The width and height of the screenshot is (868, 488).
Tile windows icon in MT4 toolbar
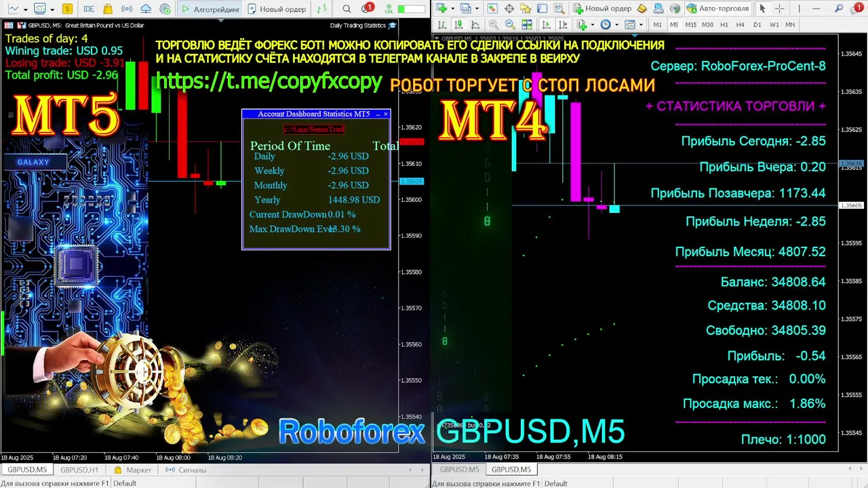(x=527, y=24)
